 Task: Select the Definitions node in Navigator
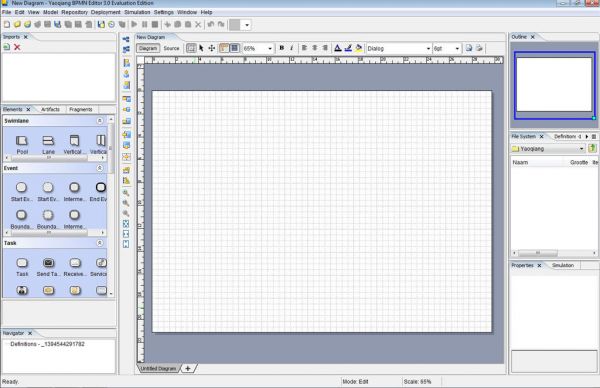[47, 344]
